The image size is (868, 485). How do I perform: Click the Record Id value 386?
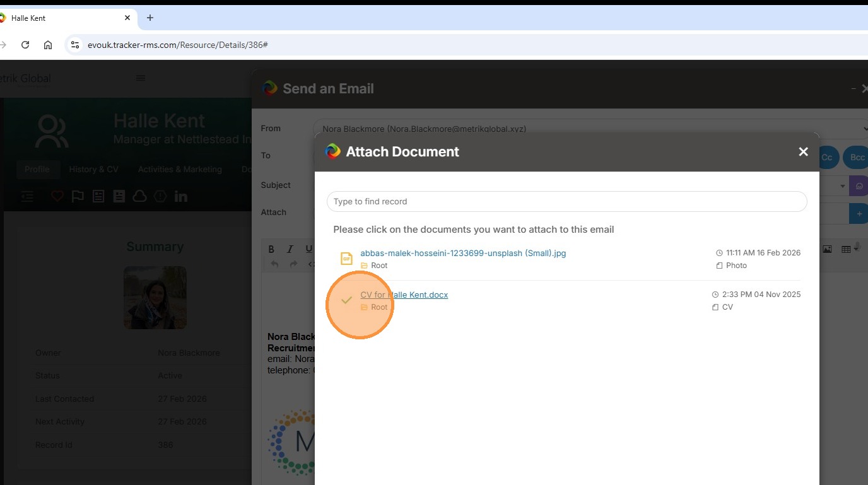coord(165,445)
